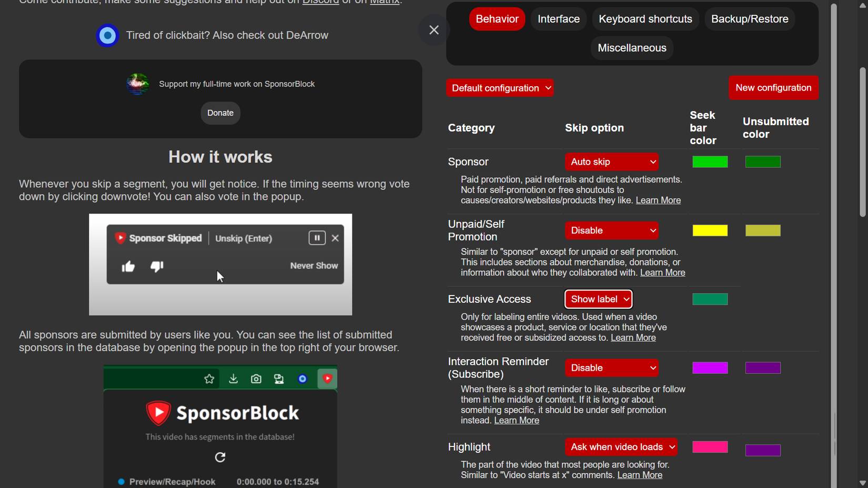Image resolution: width=868 pixels, height=488 pixels.
Task: Click the thumbs down icon in Sponsor Skipped popup
Action: tap(156, 267)
